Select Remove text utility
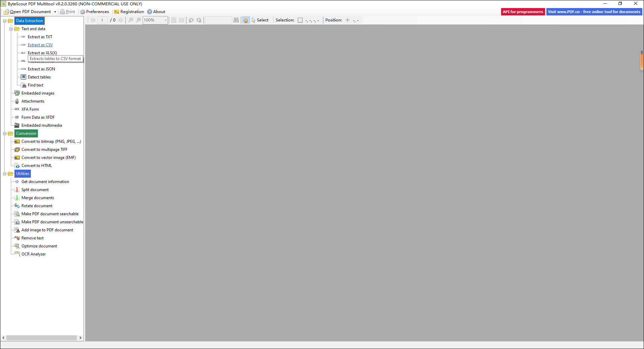 tap(32, 238)
